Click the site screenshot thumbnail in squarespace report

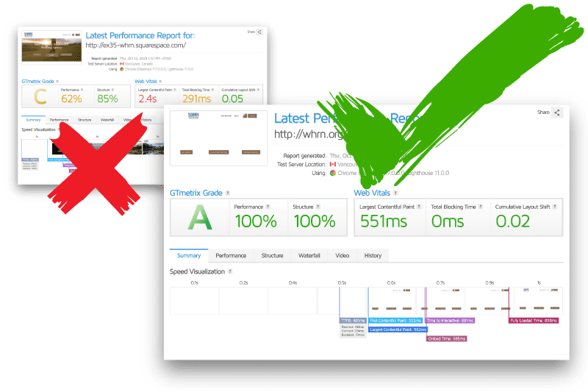51,46
